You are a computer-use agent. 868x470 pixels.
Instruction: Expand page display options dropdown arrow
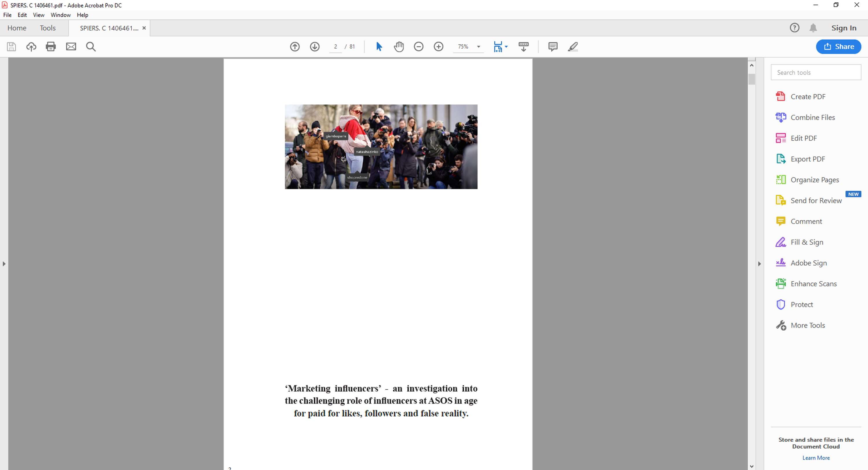coord(506,47)
